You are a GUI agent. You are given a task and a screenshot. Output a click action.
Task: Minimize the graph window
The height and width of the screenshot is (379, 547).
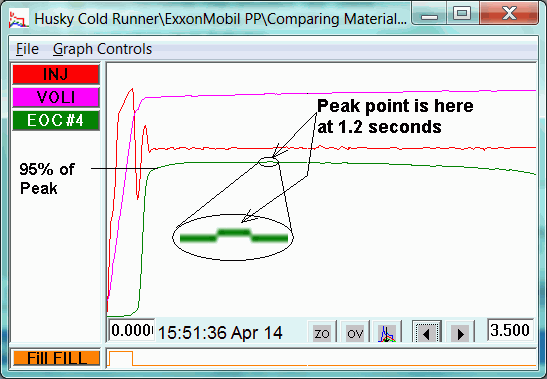tap(429, 14)
